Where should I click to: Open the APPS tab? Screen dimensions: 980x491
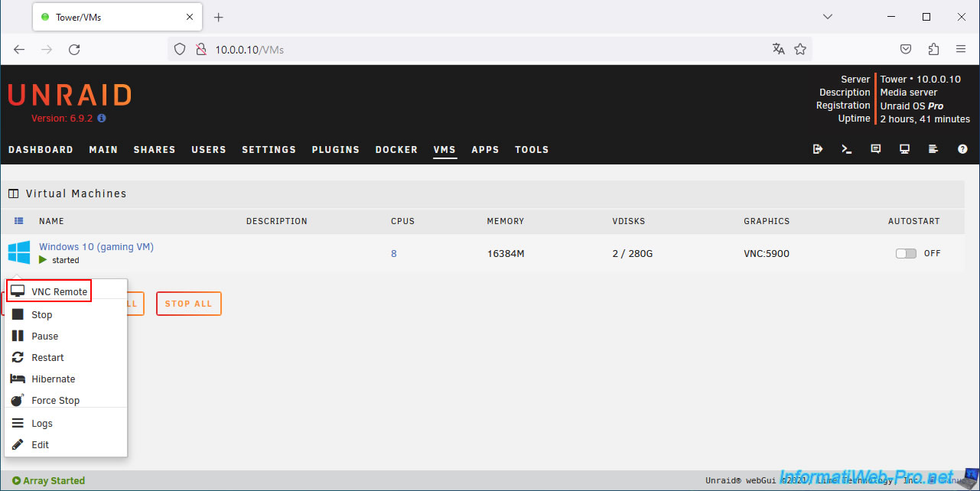pyautogui.click(x=485, y=150)
